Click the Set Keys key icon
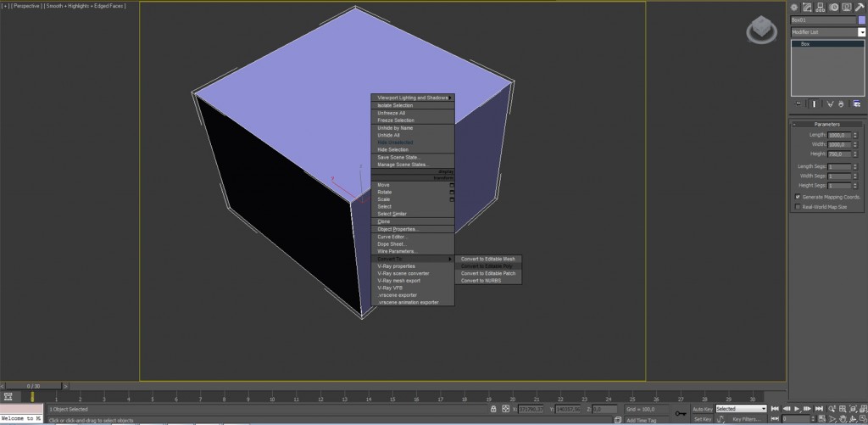Screen dimensions: 868x425 pyautogui.click(x=681, y=413)
